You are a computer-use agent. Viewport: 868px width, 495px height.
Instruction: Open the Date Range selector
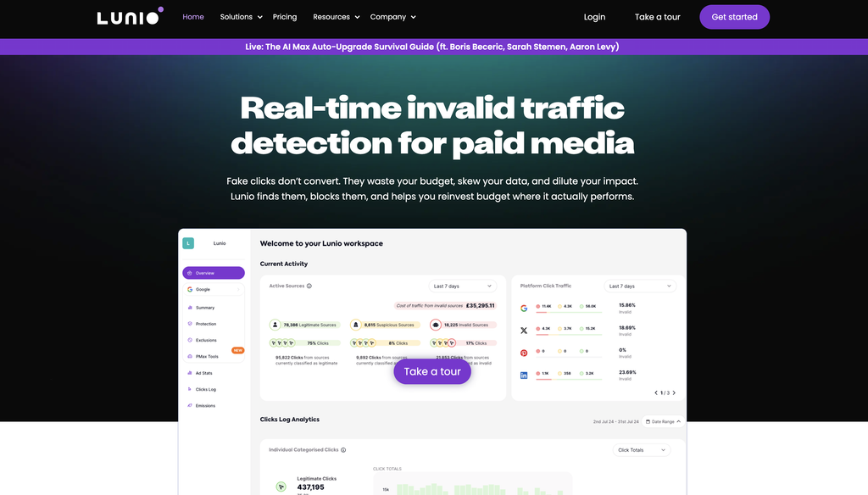click(663, 422)
